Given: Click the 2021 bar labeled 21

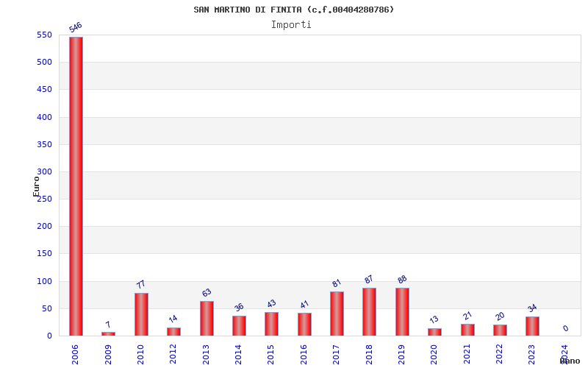Looking at the screenshot, I should pyautogui.click(x=467, y=330).
